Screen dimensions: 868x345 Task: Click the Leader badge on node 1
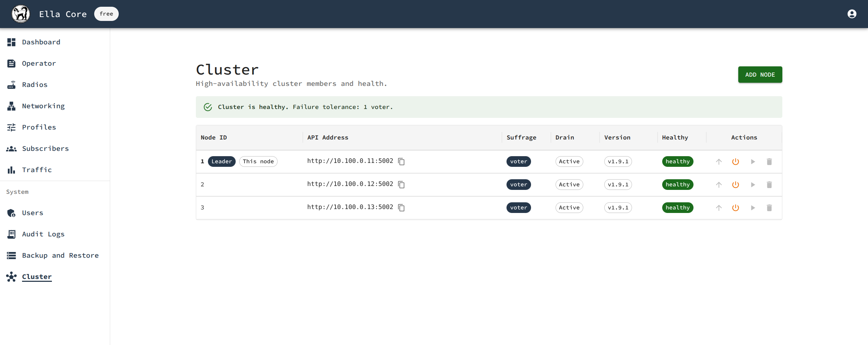(x=221, y=161)
